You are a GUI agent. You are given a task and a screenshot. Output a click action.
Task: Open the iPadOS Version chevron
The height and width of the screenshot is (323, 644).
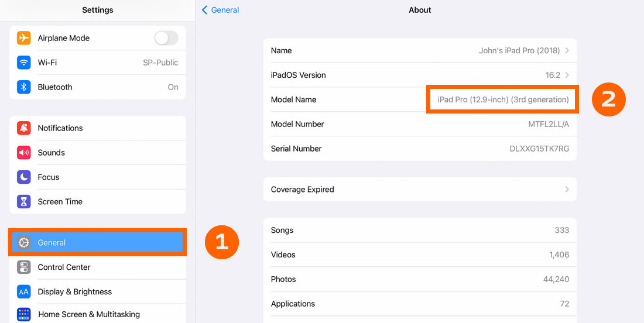567,75
